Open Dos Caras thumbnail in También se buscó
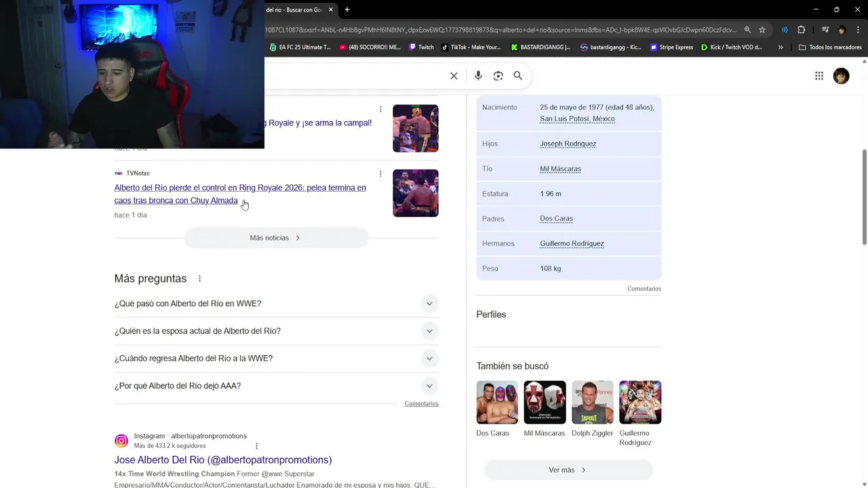 [x=497, y=402]
